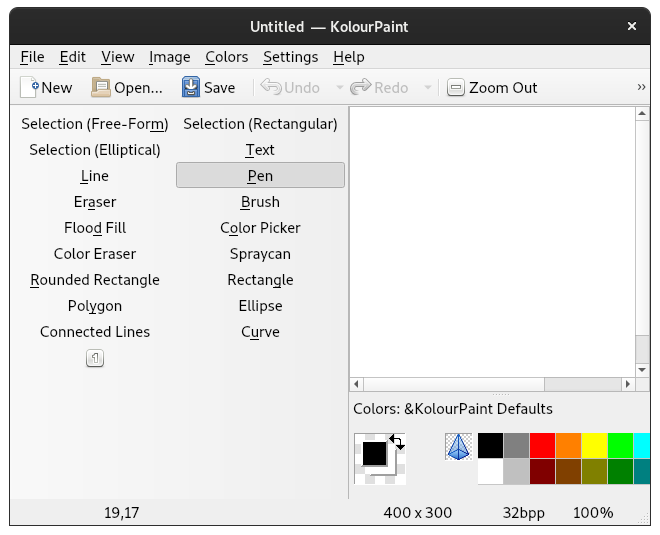Click the vertical scrollbar up arrow
Viewport: 660px width, 535px height.
coord(642,114)
